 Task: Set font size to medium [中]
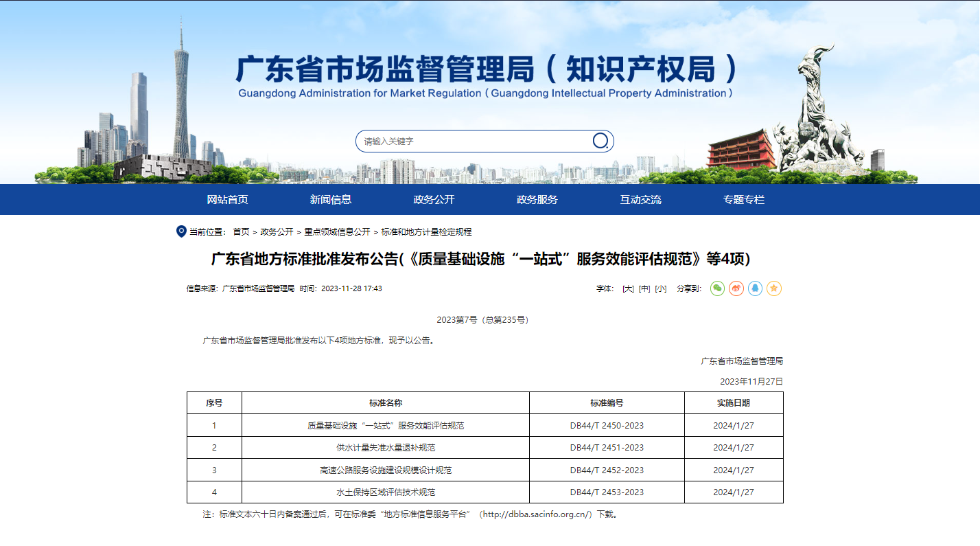coord(644,289)
